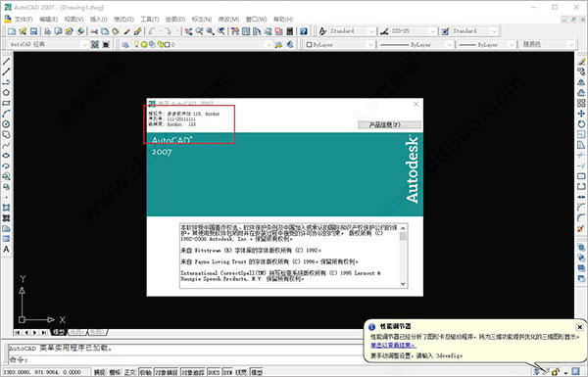Screen dimensions: 588x377
Task: Select the Mirror tool
Action: tap(581, 82)
